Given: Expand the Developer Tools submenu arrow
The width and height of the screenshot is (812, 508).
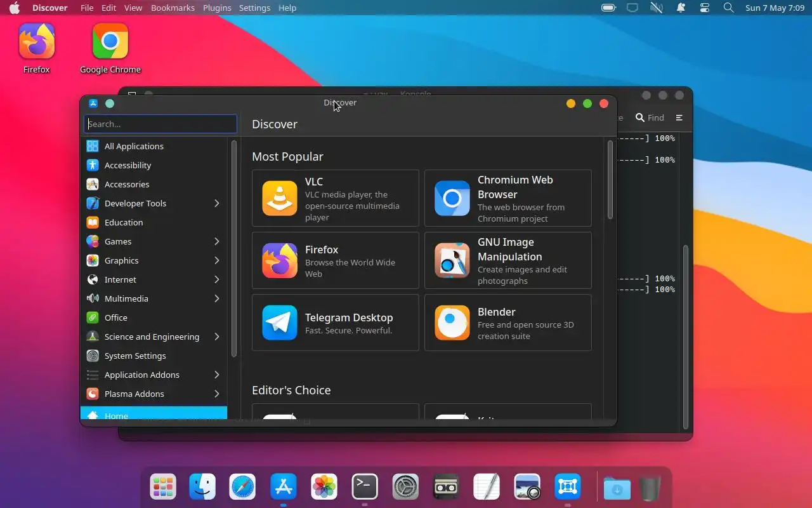Looking at the screenshot, I should click(217, 203).
